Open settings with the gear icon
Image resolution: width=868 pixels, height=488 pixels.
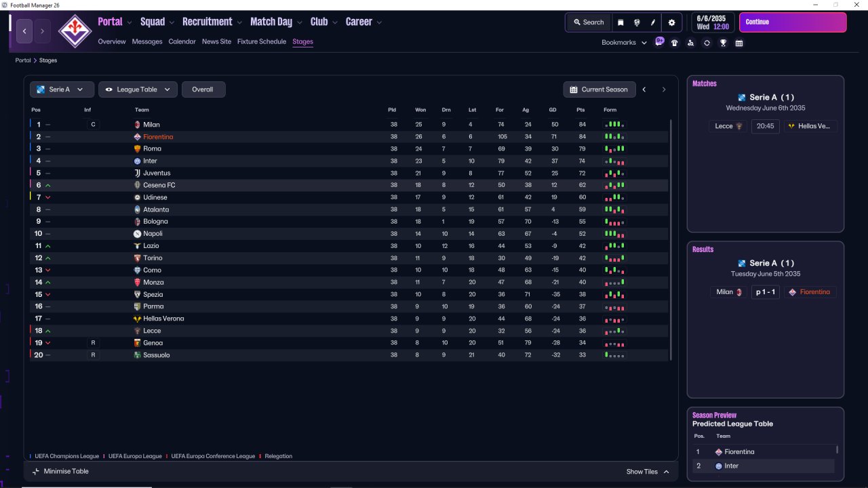[x=672, y=22]
